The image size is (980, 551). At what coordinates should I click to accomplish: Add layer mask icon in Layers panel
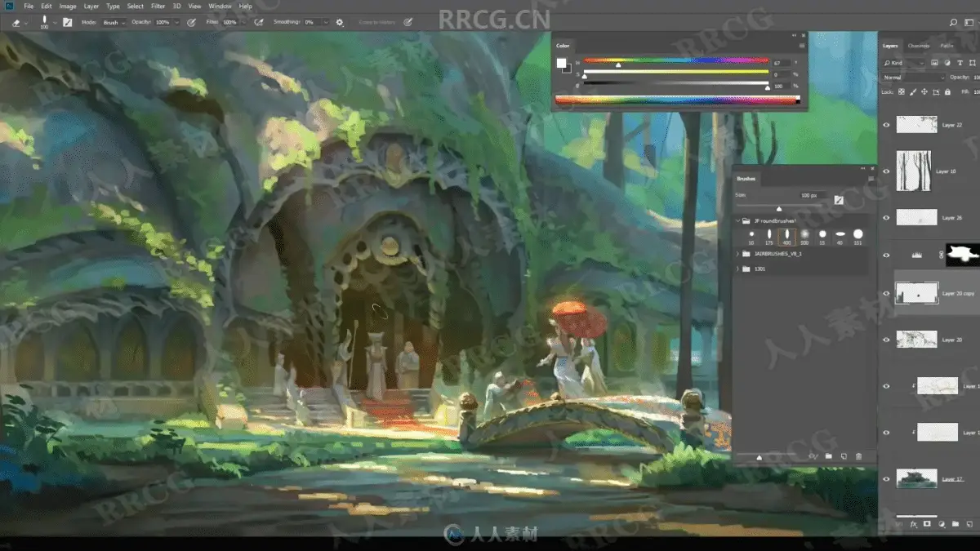coord(927,523)
